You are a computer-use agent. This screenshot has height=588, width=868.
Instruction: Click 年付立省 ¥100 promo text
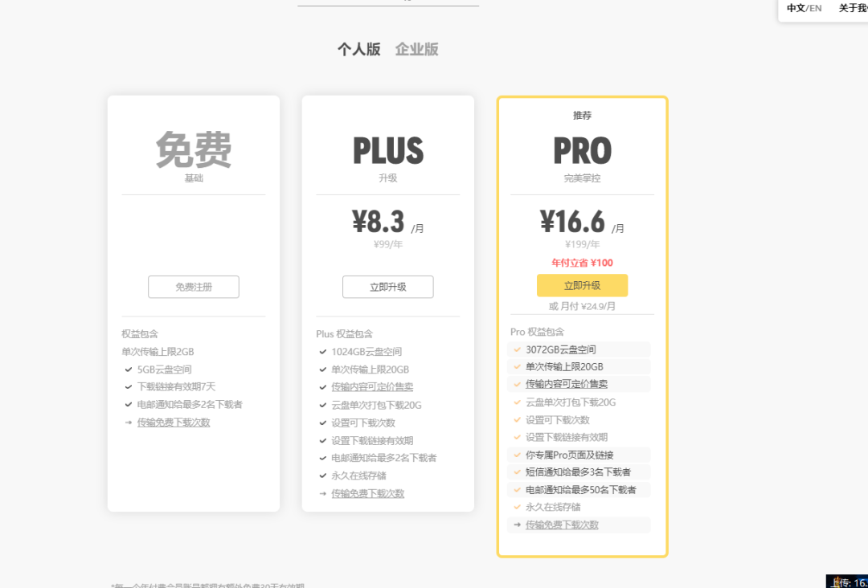583,263
